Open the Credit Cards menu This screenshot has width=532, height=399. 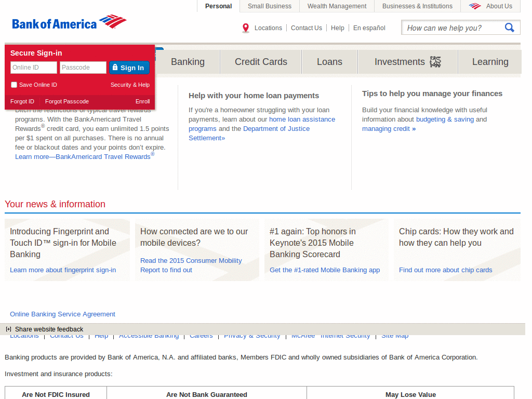(x=261, y=62)
